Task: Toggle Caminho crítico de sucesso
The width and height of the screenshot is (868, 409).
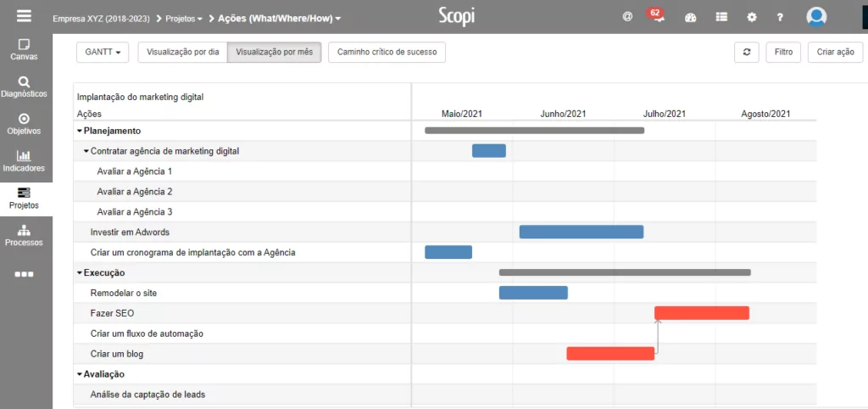Action: [387, 52]
